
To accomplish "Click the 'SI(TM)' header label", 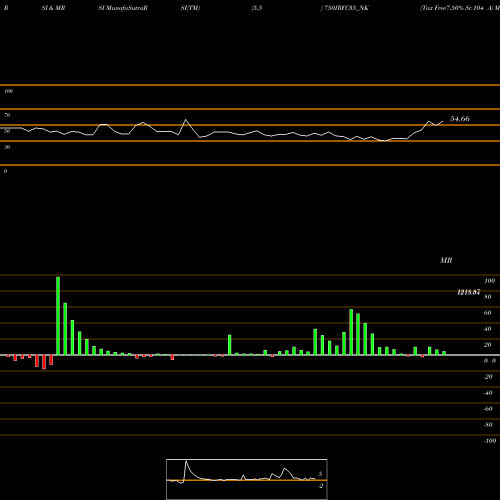I will [x=190, y=8].
